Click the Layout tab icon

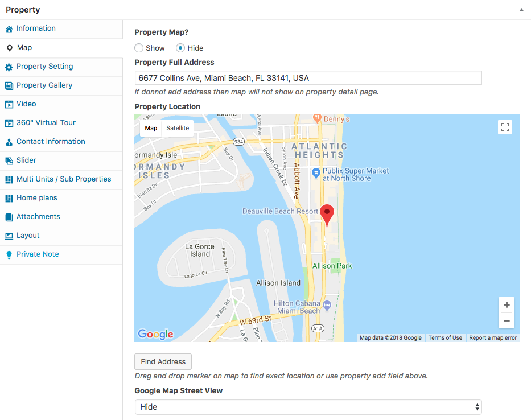point(9,236)
